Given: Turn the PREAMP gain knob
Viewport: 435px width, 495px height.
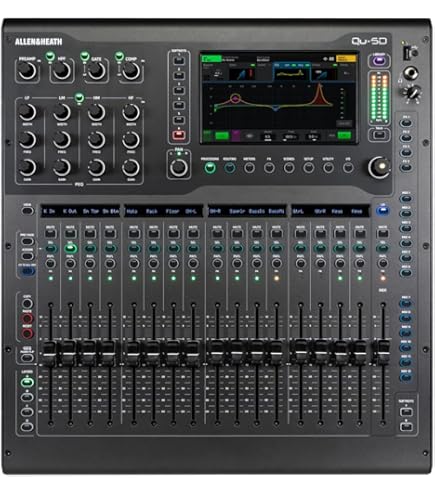Looking at the screenshot, I should click(x=27, y=71).
